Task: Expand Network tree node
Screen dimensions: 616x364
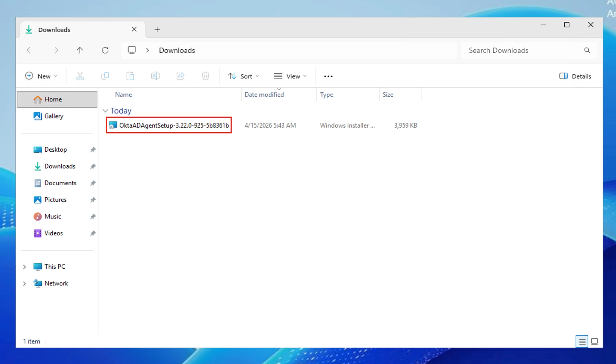Action: 24,284
